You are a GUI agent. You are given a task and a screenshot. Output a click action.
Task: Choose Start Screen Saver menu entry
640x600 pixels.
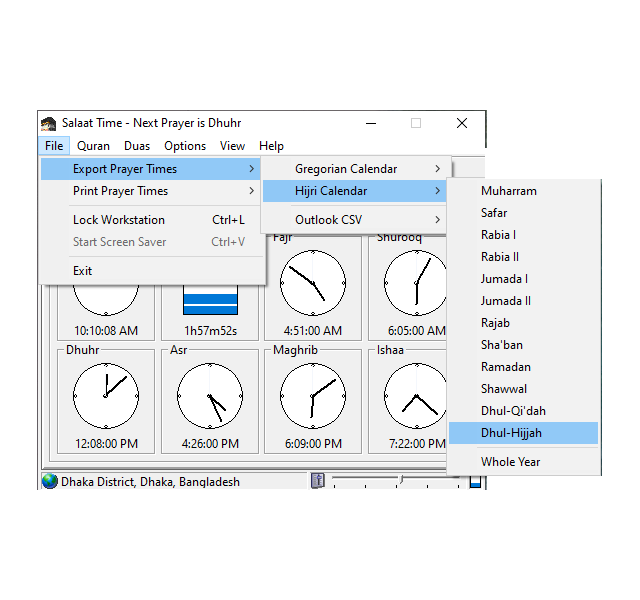151,242
